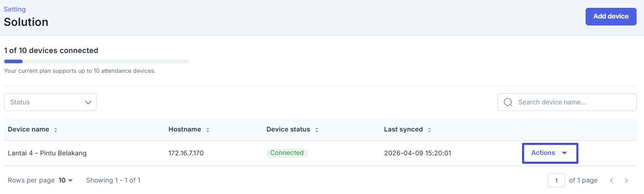
Task: Click the page number input box
Action: (x=556, y=180)
